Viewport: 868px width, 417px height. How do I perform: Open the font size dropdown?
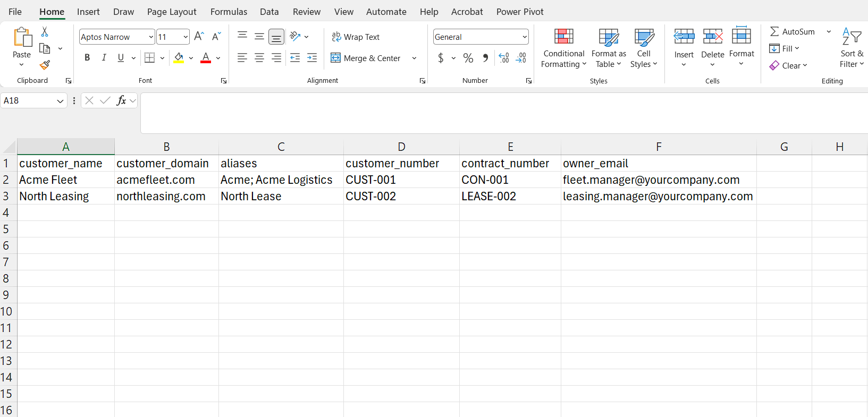coord(186,37)
